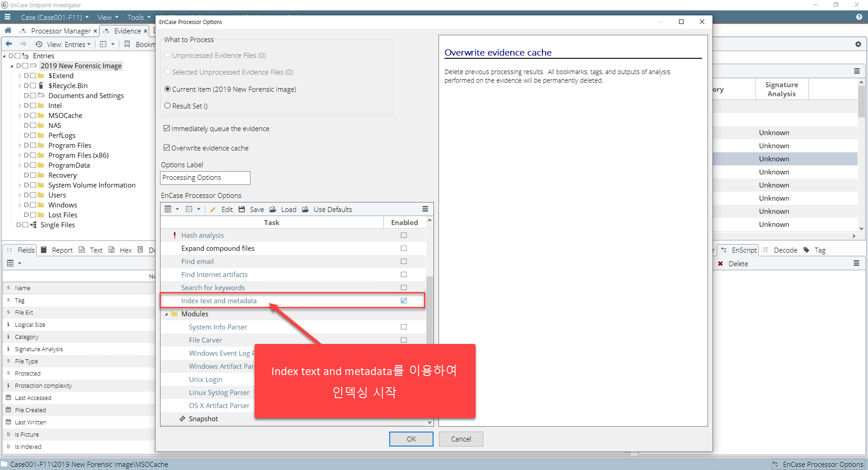Click the Delete red X button

click(721, 263)
